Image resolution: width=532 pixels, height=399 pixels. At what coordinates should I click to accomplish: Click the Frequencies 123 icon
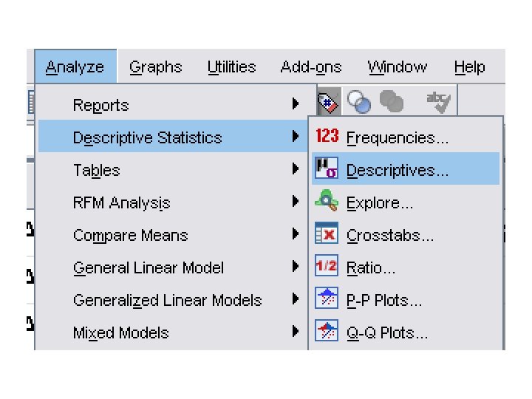[x=327, y=137]
